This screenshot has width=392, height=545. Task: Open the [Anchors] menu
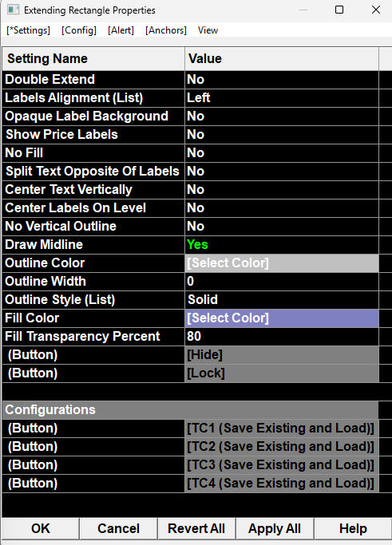coord(166,30)
